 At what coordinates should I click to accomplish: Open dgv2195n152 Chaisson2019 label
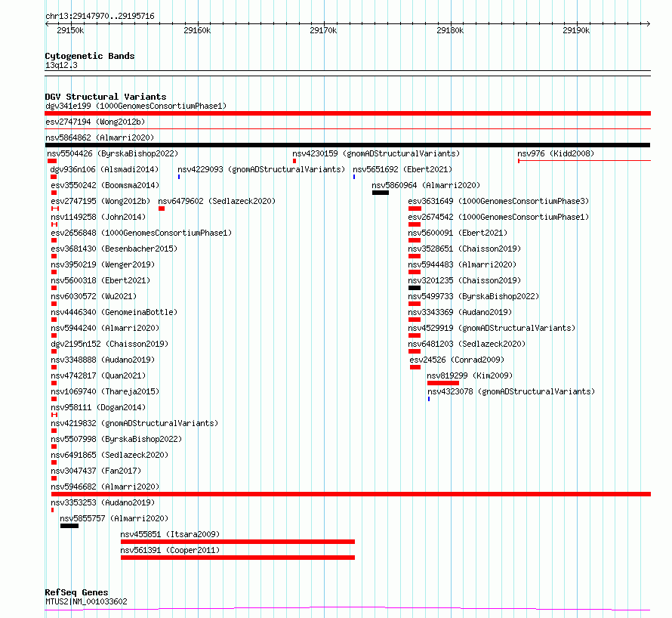point(109,344)
